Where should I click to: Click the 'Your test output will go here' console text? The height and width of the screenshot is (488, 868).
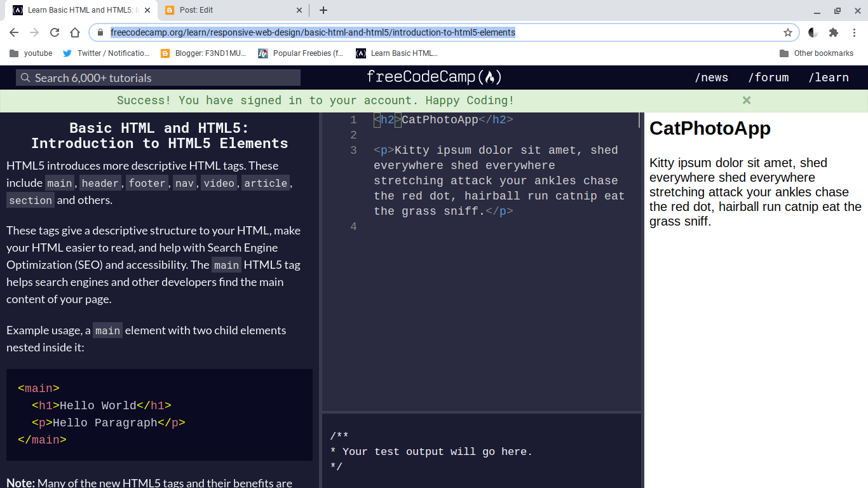[437, 452]
